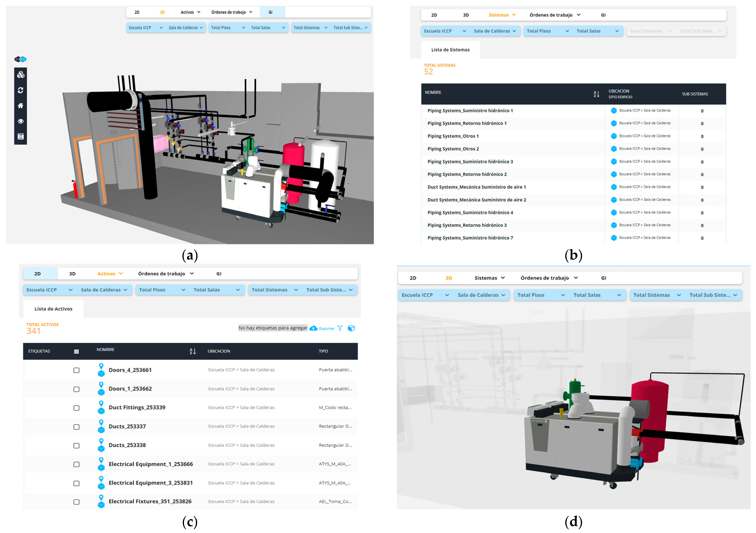This screenshot has height=533, width=756.
Task: Check the checkbox for Ducts_253337
Action: pyautogui.click(x=76, y=427)
